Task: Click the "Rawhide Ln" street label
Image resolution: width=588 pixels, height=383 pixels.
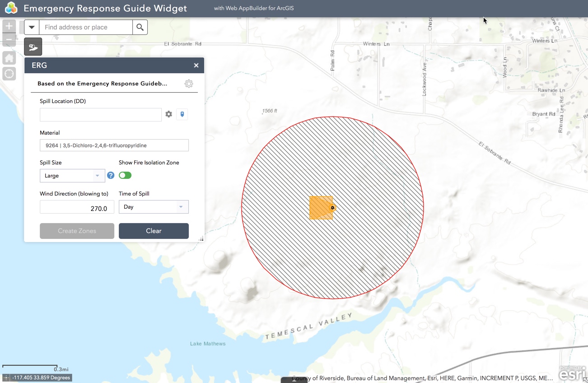Action: (551, 90)
